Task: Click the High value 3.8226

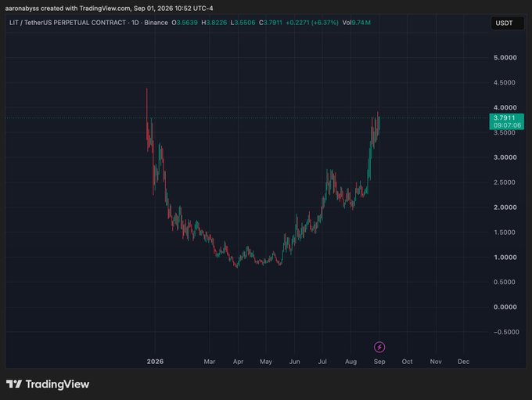Action: 217,23
